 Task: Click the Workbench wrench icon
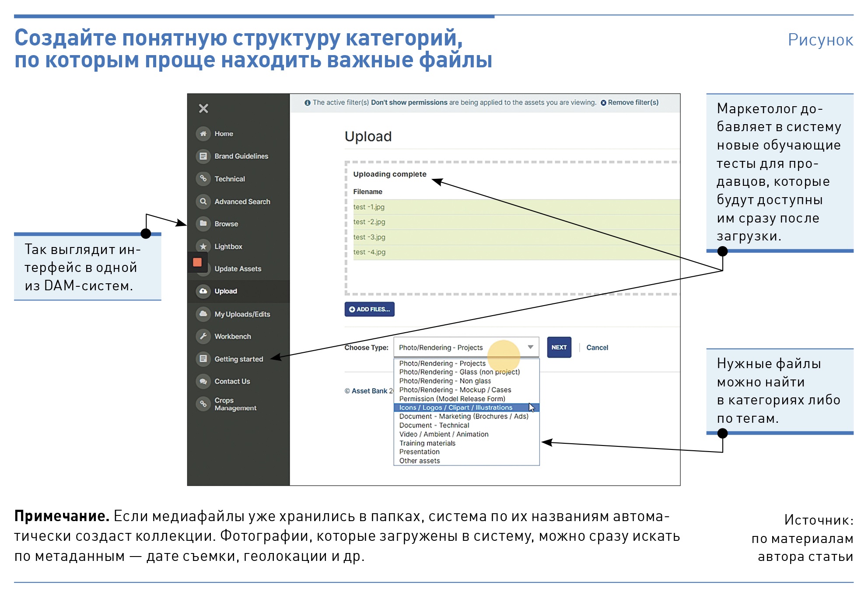click(x=203, y=336)
